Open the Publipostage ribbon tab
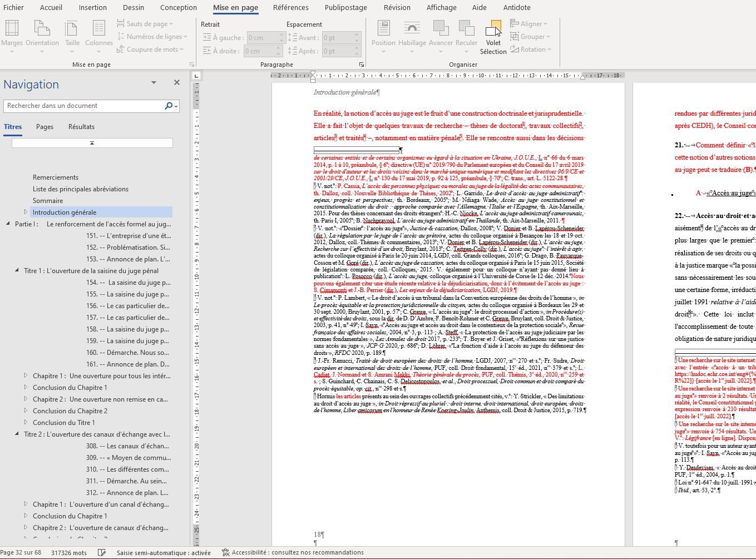 tap(346, 7)
